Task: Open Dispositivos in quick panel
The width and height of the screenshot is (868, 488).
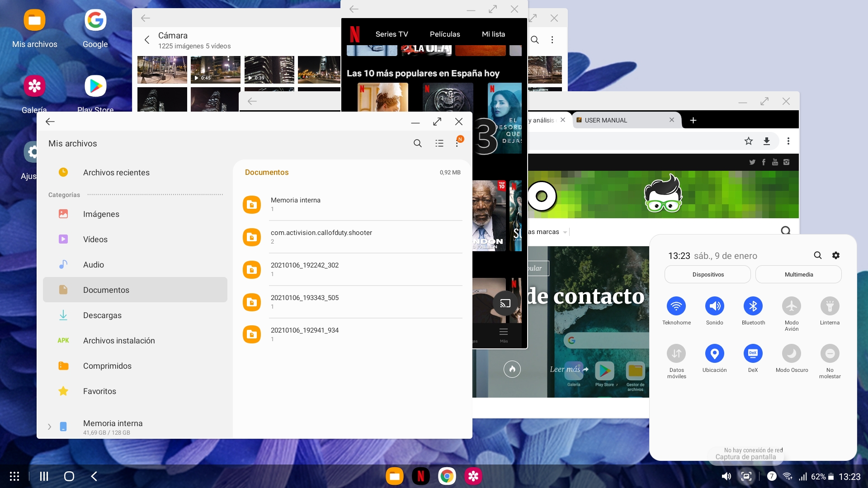Action: tap(708, 275)
